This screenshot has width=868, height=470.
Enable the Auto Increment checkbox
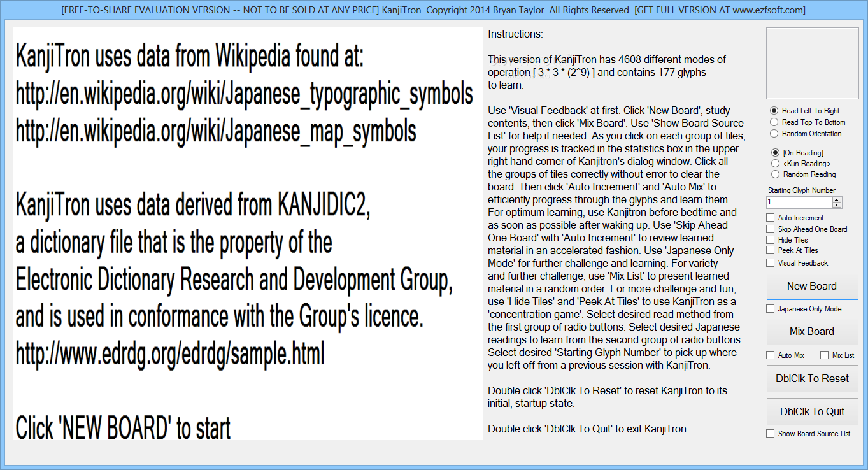(795, 218)
